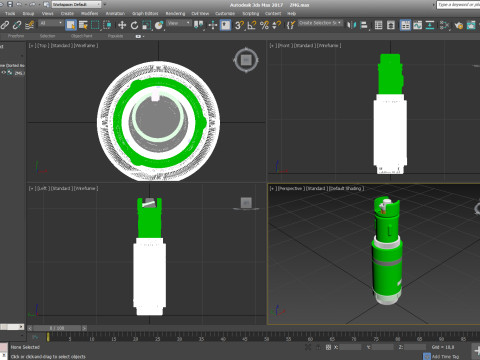The width and height of the screenshot is (480, 360).
Task: Click the Mirror tool icon
Action: point(351,25)
